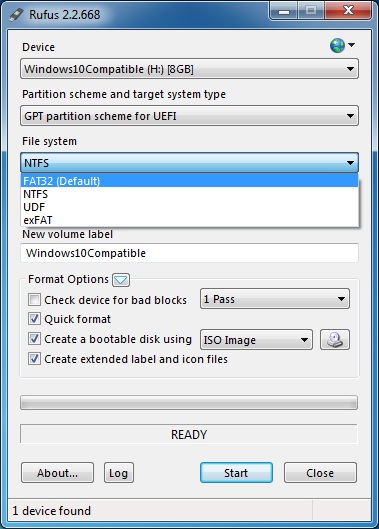Open the Device dropdown list
Viewport: 379px width, 529px height.
189,69
